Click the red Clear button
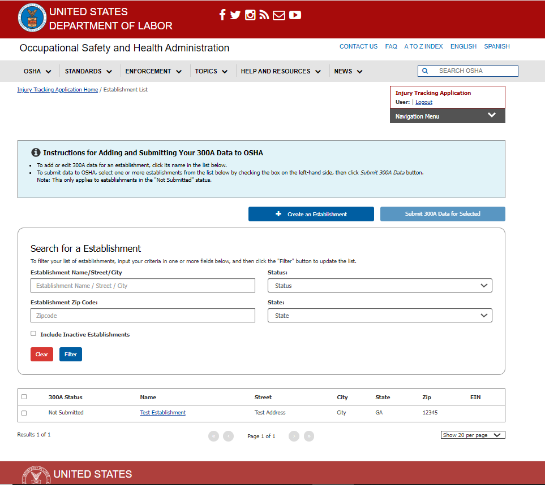The image size is (545, 485). [42, 354]
